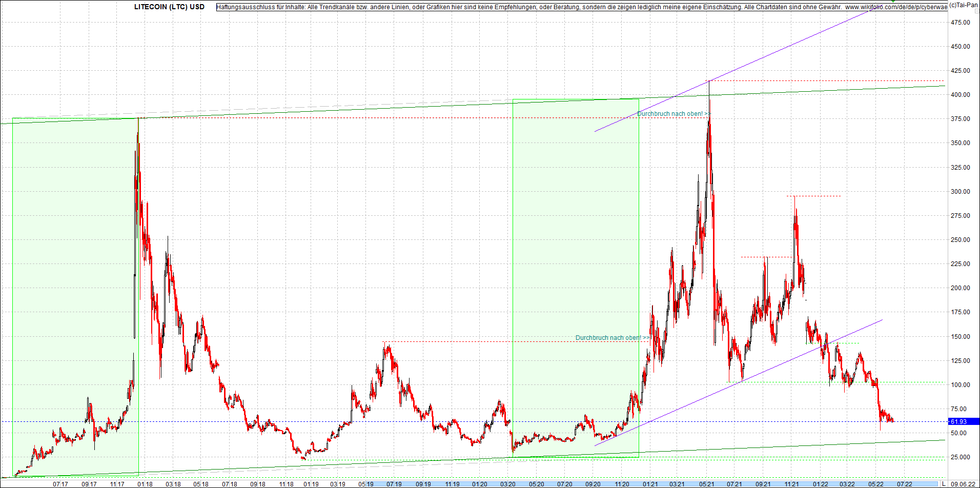Screen dimensions: 980x488
Task: Click the 05'22 date axis label
Action: [875, 484]
